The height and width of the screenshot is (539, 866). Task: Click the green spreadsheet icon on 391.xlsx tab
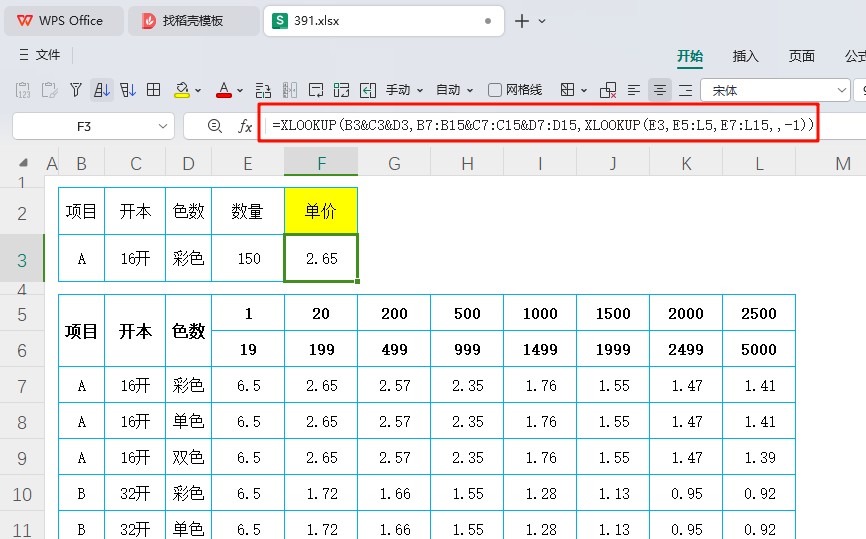coord(280,21)
